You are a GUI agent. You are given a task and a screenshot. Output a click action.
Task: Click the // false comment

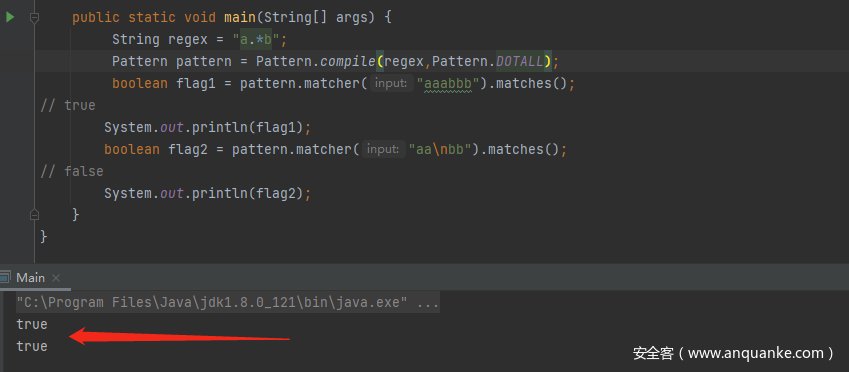[x=72, y=171]
